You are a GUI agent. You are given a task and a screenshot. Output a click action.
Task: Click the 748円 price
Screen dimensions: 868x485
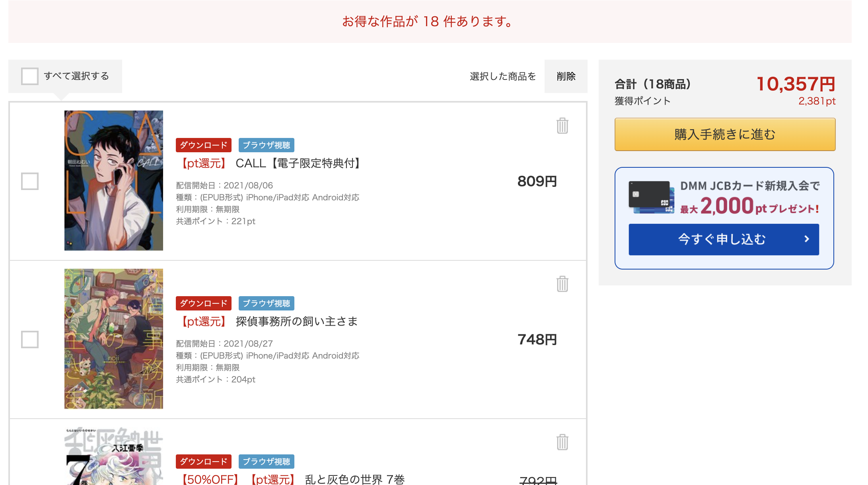(x=537, y=339)
